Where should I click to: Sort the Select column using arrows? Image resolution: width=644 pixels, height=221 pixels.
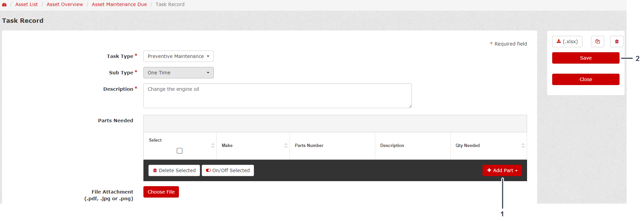click(213, 146)
